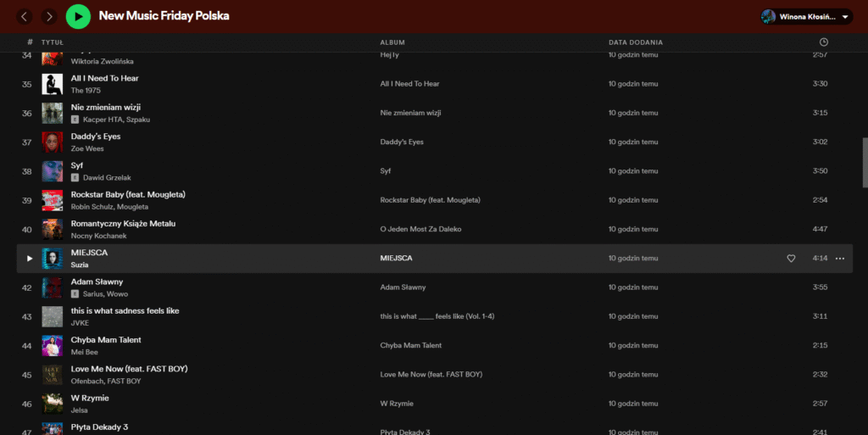The height and width of the screenshot is (435, 868).
Task: Sort tracks by Album column header
Action: (x=392, y=42)
